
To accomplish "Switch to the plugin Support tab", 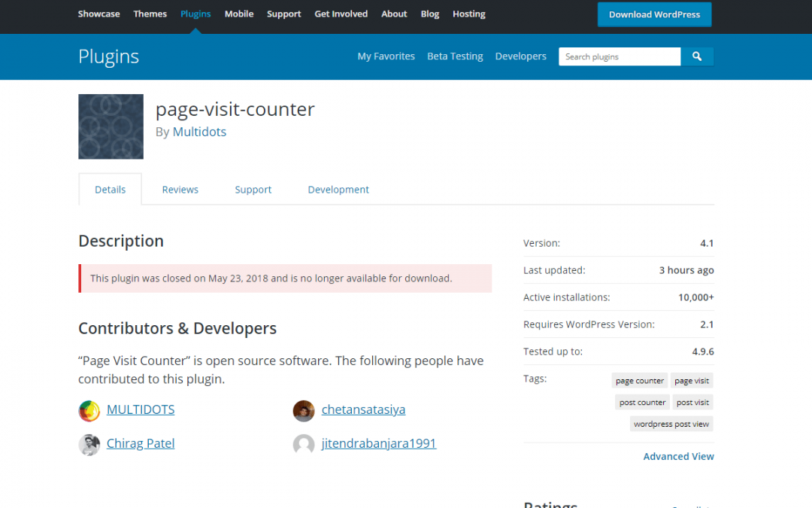I will pos(253,190).
